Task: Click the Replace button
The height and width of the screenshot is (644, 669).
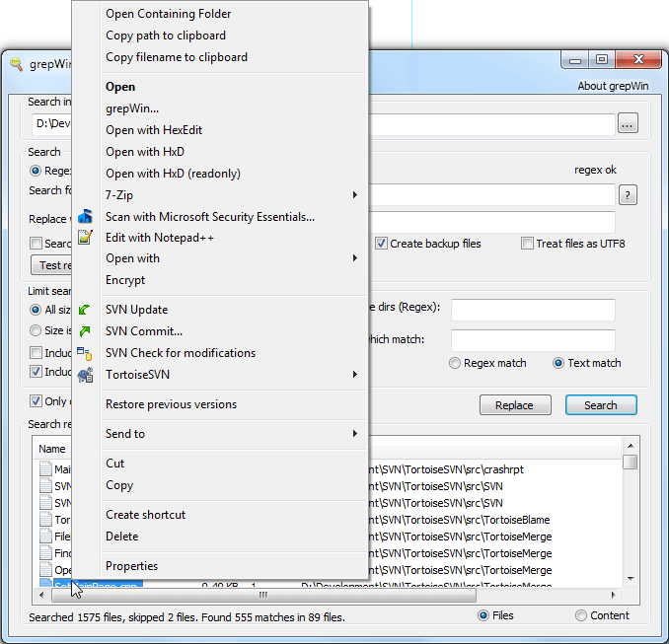Action: [x=515, y=405]
